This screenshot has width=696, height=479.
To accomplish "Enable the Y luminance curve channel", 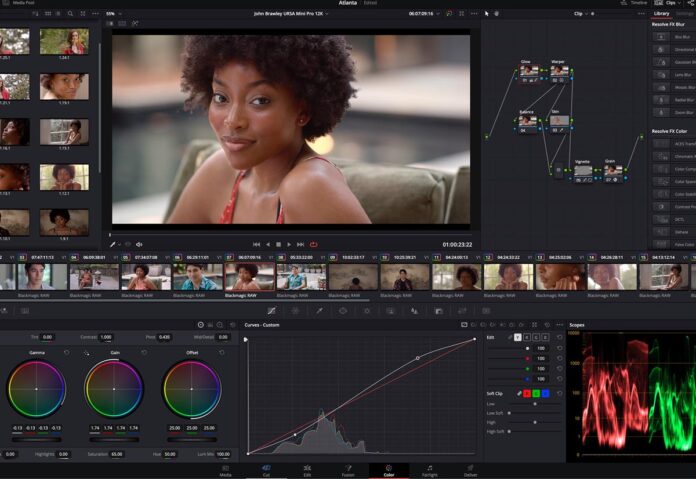I will pyautogui.click(x=518, y=337).
